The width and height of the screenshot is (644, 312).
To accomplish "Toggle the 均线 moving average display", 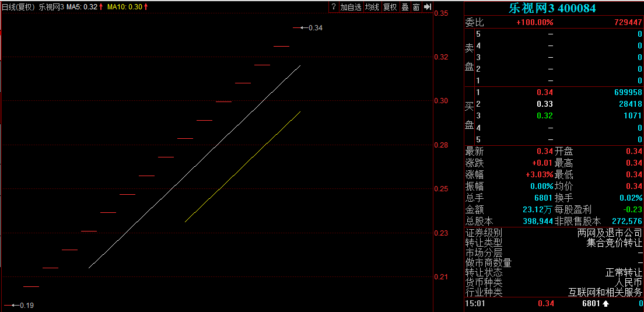I will pos(372,6).
